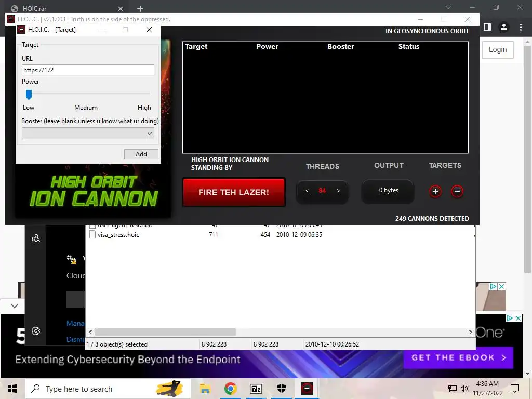Click the Power slider handle
Image resolution: width=532 pixels, height=399 pixels.
[x=29, y=95]
